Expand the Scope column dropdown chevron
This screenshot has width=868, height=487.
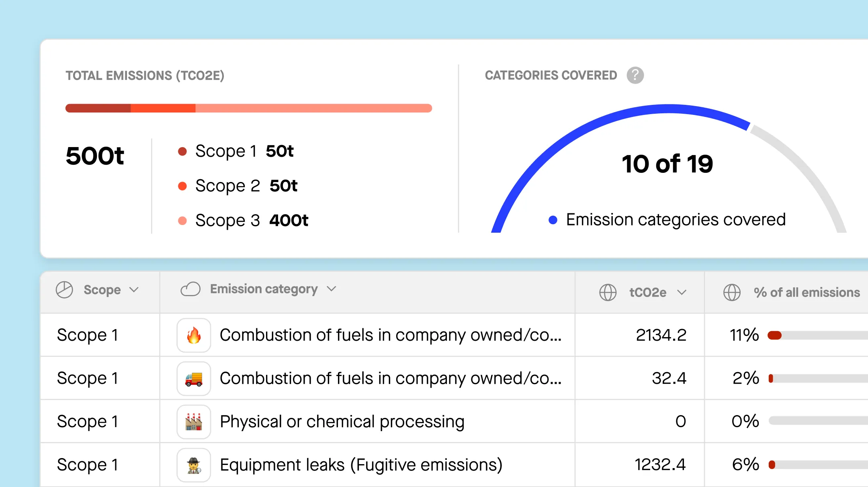coord(134,290)
